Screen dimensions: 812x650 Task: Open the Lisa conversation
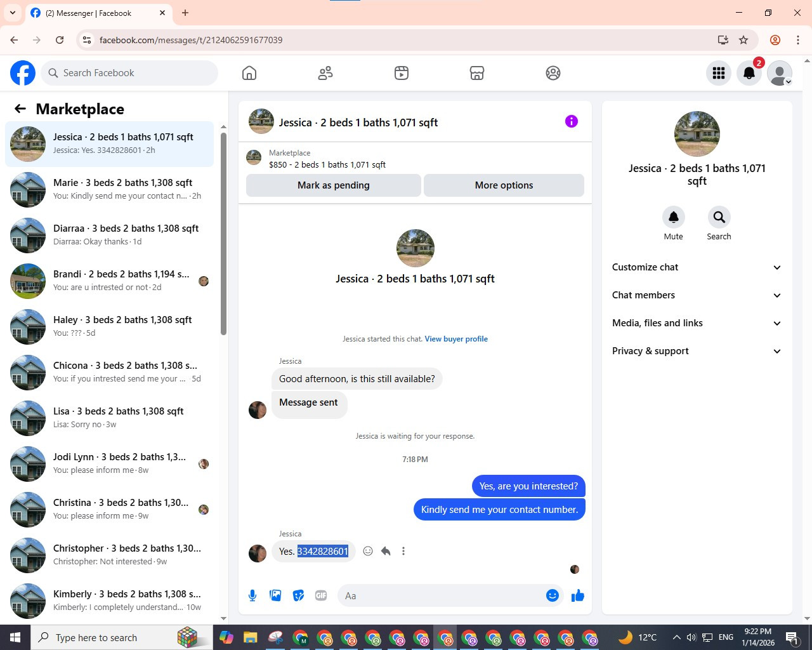pos(109,418)
